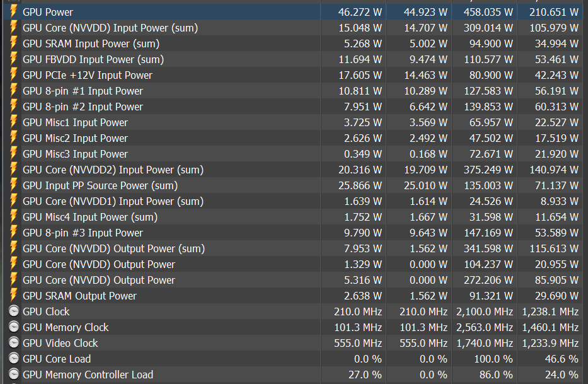
Task: Click the gauge icon beside GPU Video Clock
Action: [x=13, y=343]
